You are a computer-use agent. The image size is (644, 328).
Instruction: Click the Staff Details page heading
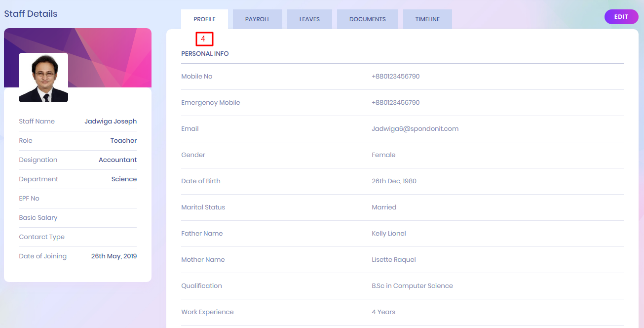coord(31,14)
